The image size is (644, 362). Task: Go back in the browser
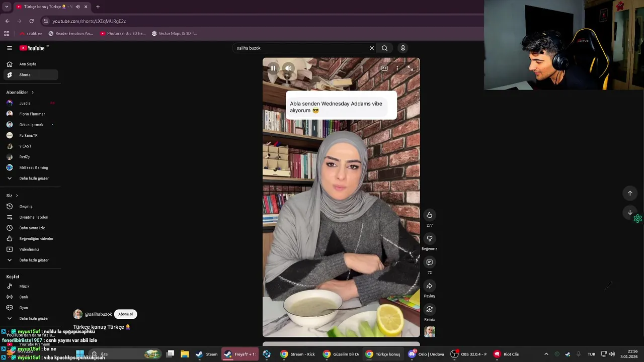pos(7,21)
